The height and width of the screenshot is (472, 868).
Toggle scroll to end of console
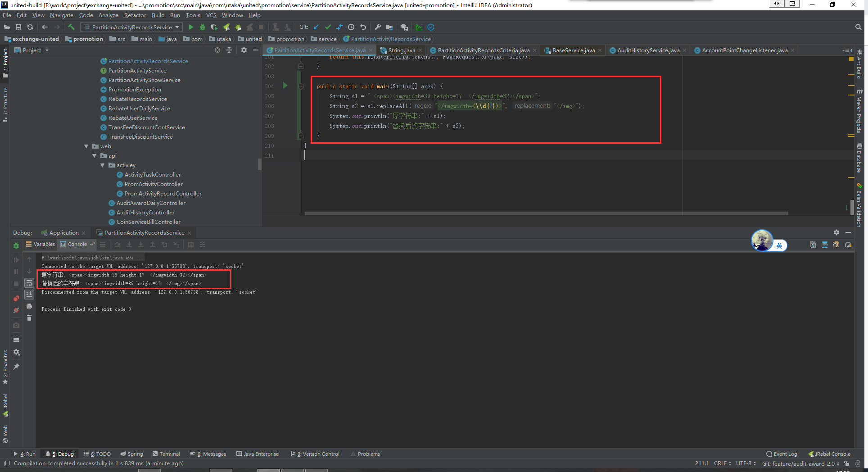29,295
